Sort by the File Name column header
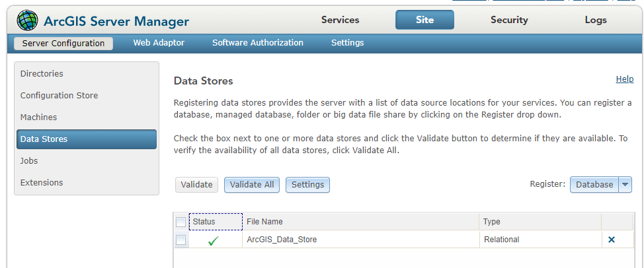The width and height of the screenshot is (644, 268). pos(360,222)
